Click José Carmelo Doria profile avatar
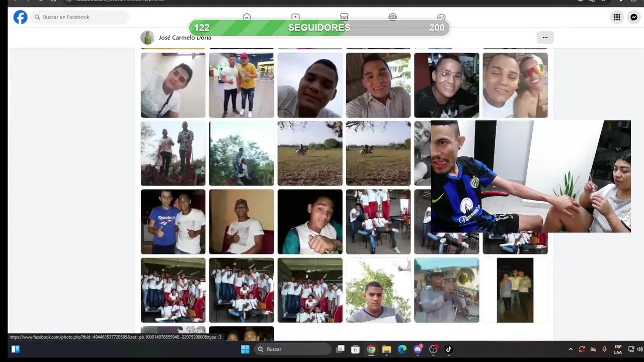Screen dimensions: 644x362 coord(147,38)
